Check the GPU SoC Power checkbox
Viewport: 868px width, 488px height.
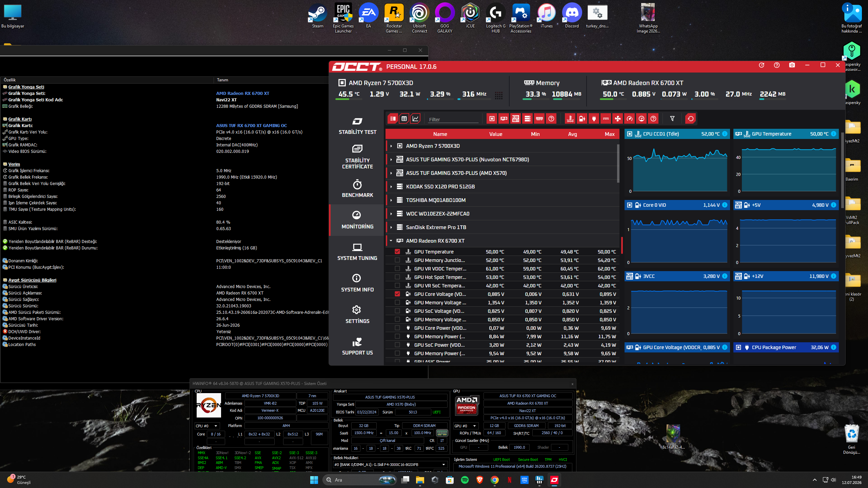click(397, 345)
